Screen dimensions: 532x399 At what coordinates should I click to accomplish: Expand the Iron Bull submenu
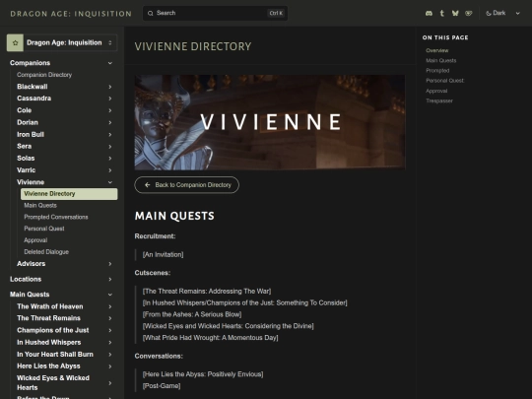tap(110, 135)
